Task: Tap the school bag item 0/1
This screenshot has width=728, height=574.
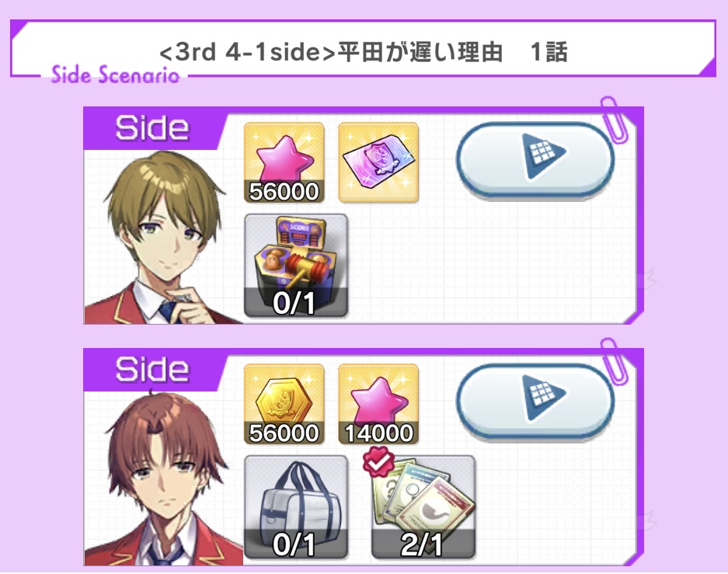Action: click(296, 506)
